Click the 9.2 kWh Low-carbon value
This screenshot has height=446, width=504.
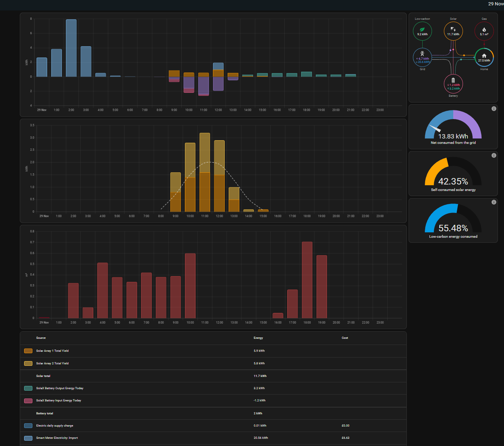click(x=422, y=34)
